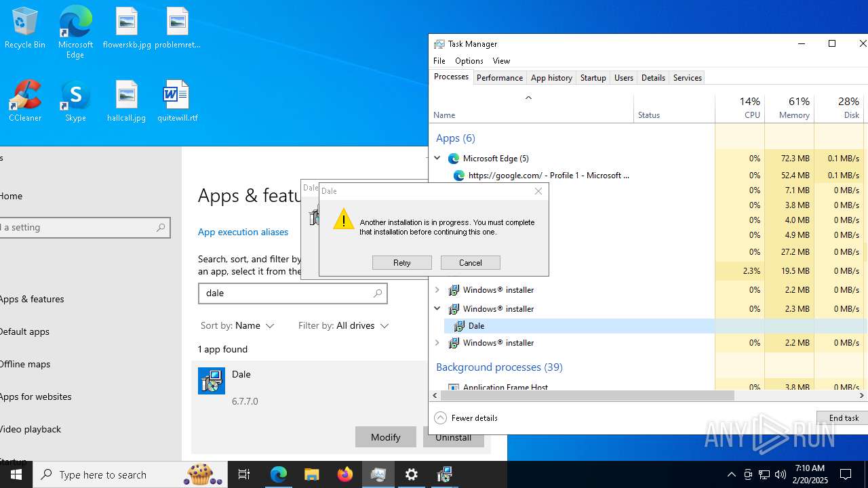Open Edge from the taskbar
Viewport: 868px width, 488px height.
[279, 474]
